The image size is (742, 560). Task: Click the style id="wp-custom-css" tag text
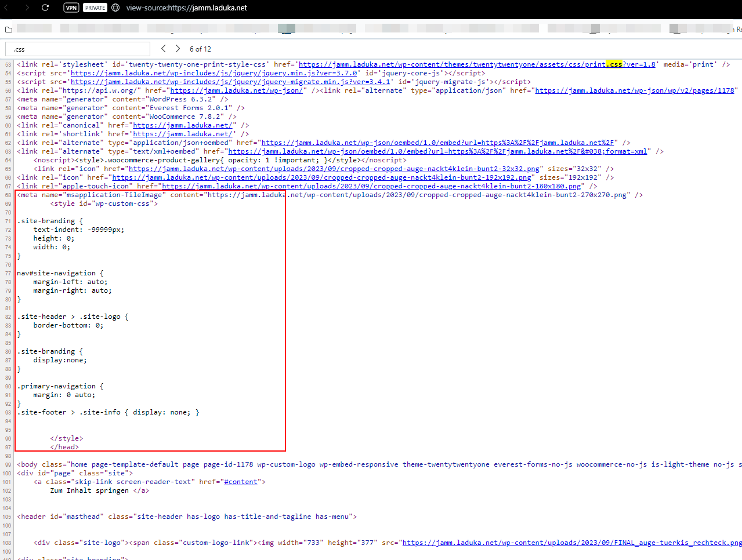point(104,203)
